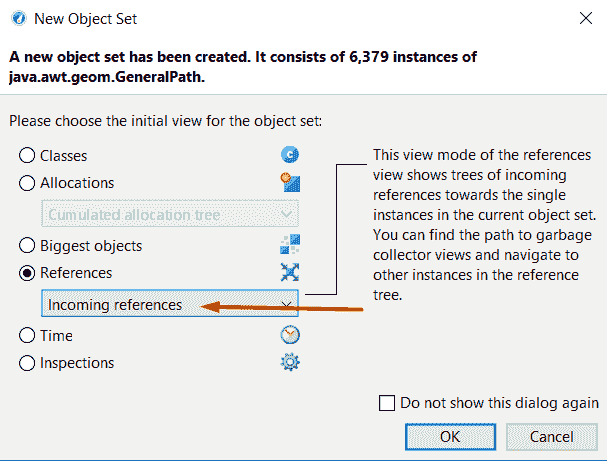
Task: Choose the Biggest objects option
Action: point(27,245)
